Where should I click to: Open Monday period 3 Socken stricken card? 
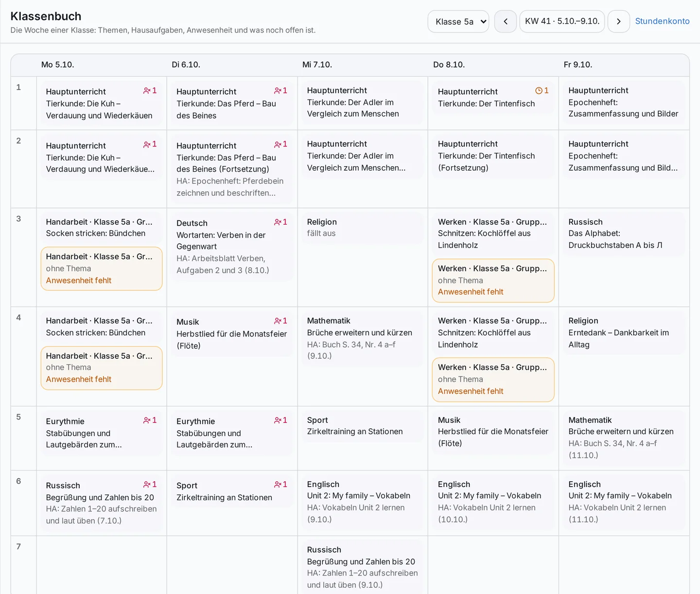[x=102, y=228]
